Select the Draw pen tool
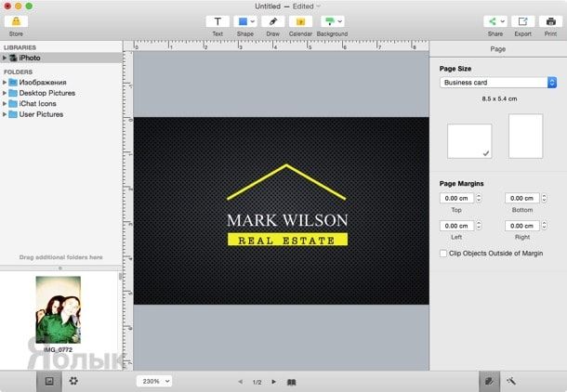This screenshot has height=392, width=567. (273, 21)
